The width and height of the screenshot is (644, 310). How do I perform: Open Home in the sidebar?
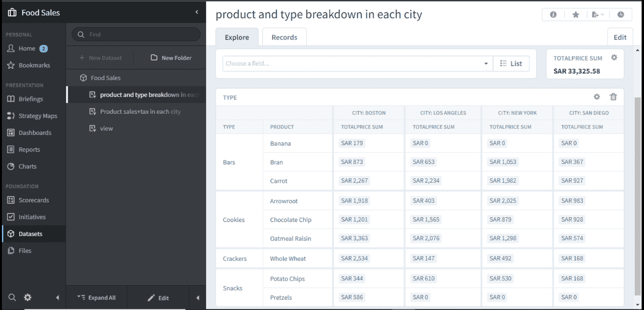click(27, 48)
